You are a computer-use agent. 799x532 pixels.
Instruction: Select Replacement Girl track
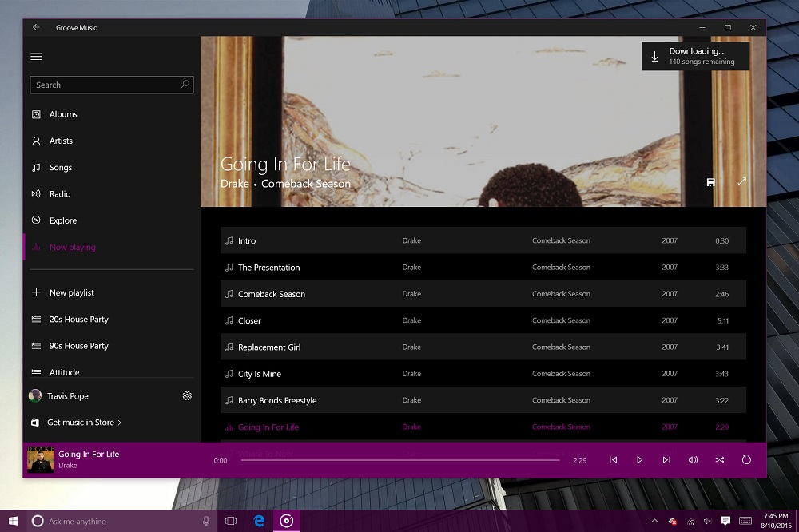(483, 347)
